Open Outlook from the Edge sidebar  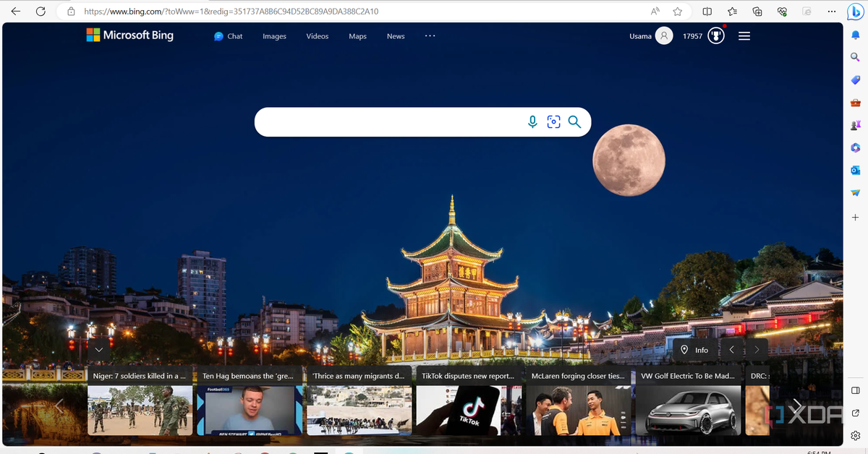pos(855,170)
